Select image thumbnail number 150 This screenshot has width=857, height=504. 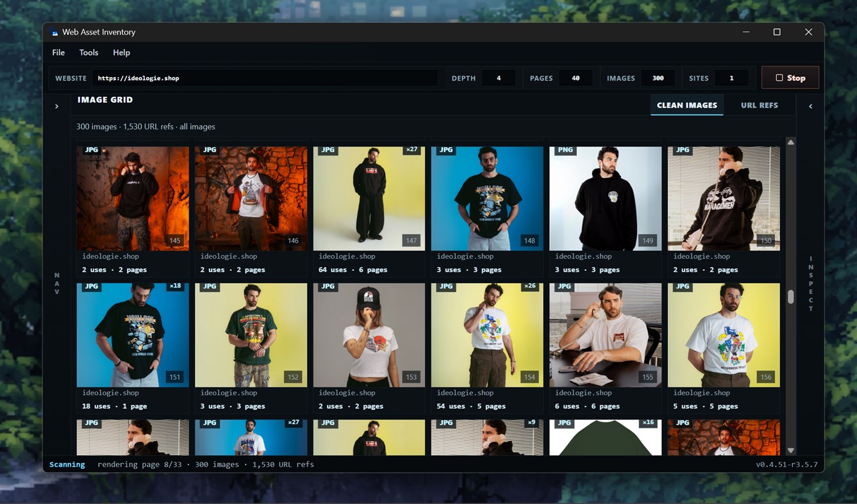[724, 198]
